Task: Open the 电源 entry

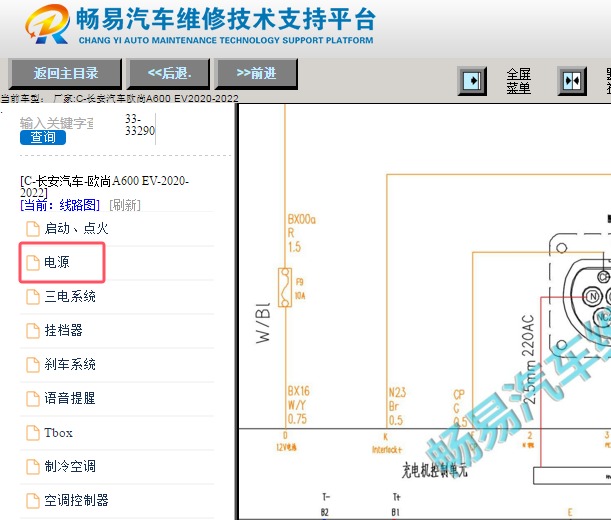Action: click(57, 262)
